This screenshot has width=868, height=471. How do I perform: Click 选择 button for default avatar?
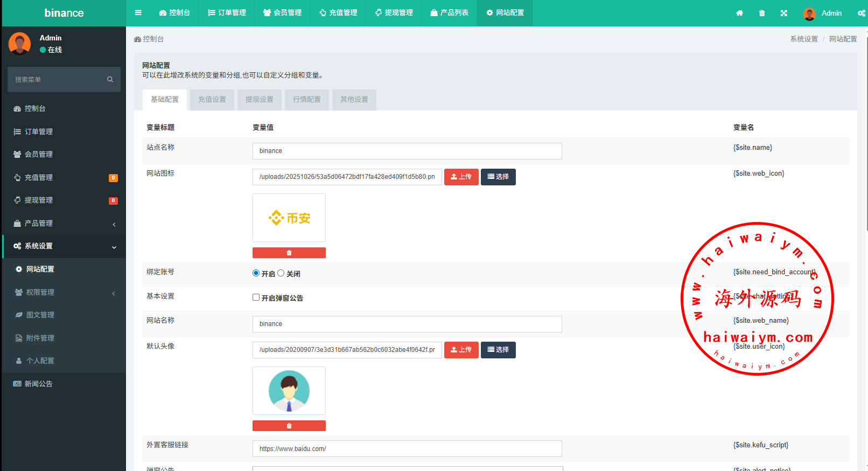click(498, 350)
